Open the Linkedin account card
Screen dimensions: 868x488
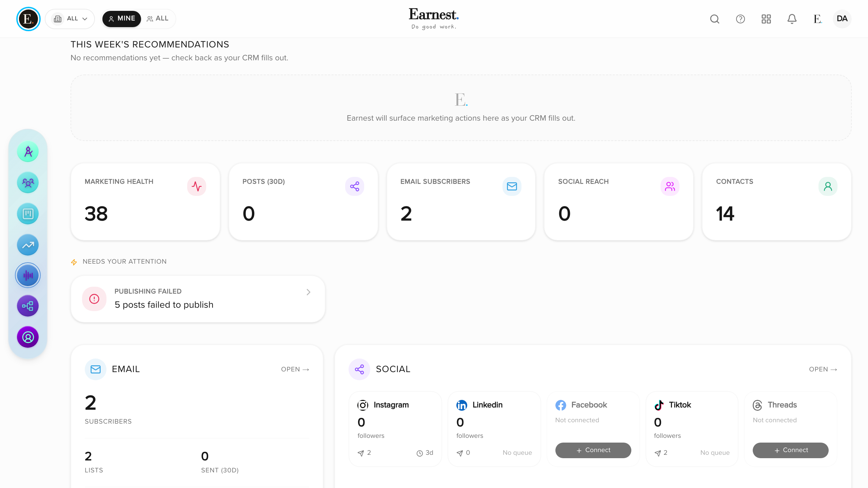(494, 429)
